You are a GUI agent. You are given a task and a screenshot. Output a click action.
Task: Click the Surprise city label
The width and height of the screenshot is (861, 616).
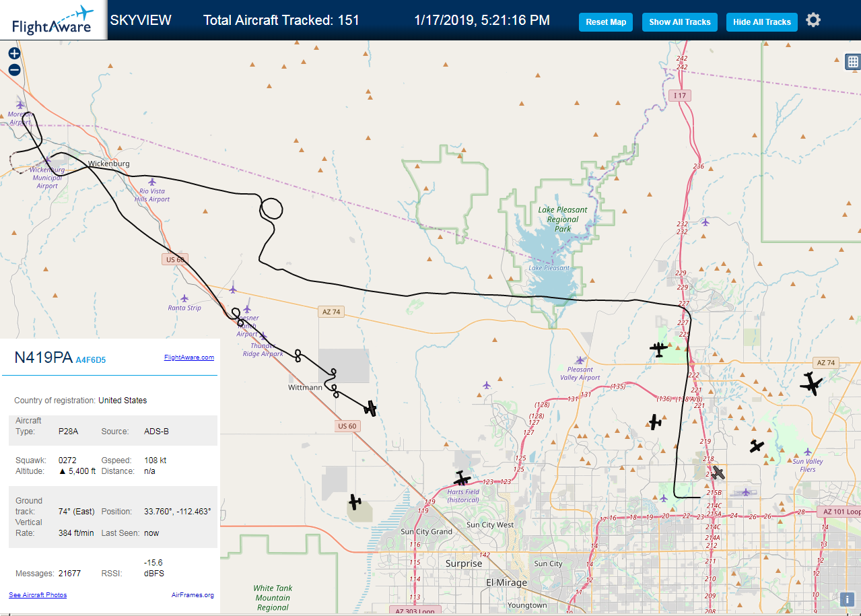464,563
